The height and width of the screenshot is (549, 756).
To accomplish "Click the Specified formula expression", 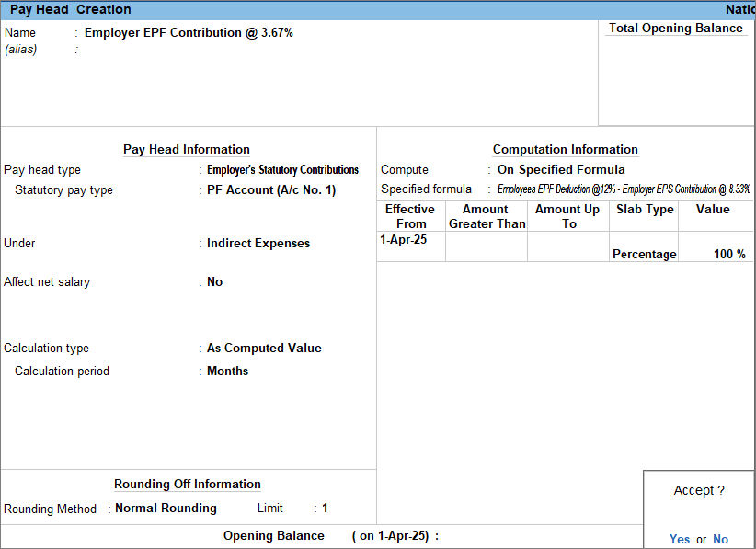I will click(624, 189).
